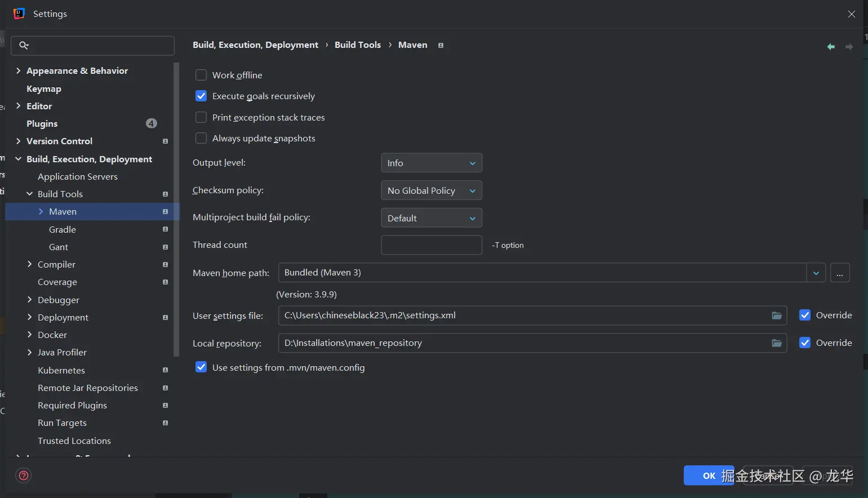
Task: Select Kubernetes settings entry
Action: click(x=61, y=371)
